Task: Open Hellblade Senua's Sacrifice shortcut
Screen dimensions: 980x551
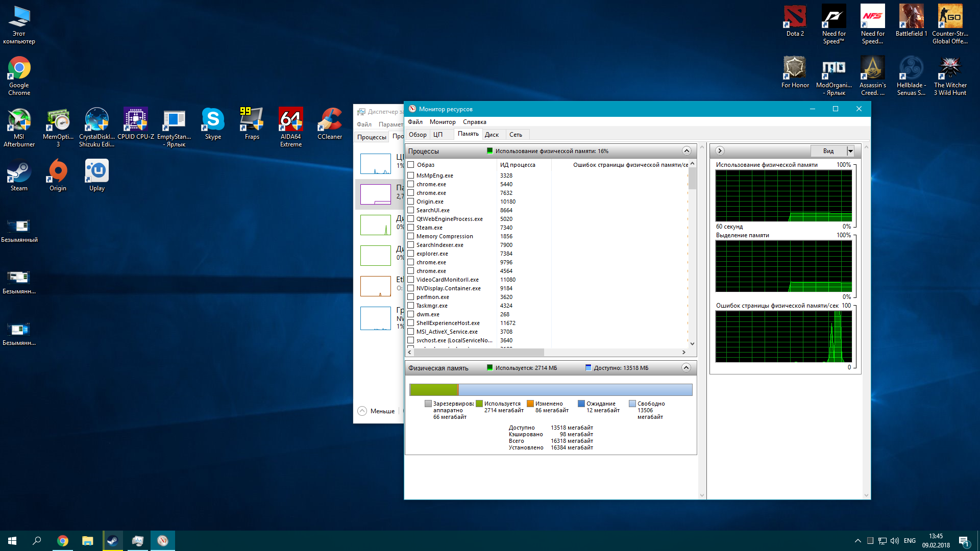Action: pyautogui.click(x=911, y=76)
